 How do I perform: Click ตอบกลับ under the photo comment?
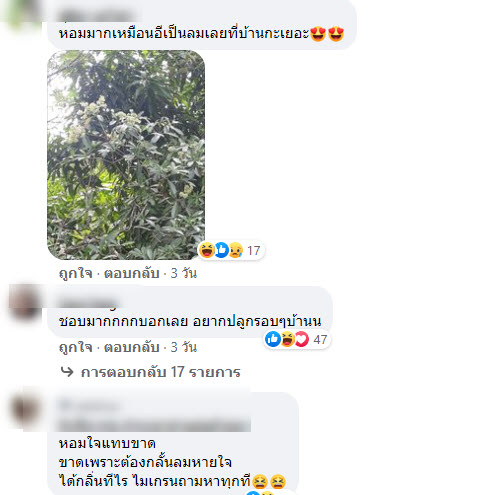(132, 273)
